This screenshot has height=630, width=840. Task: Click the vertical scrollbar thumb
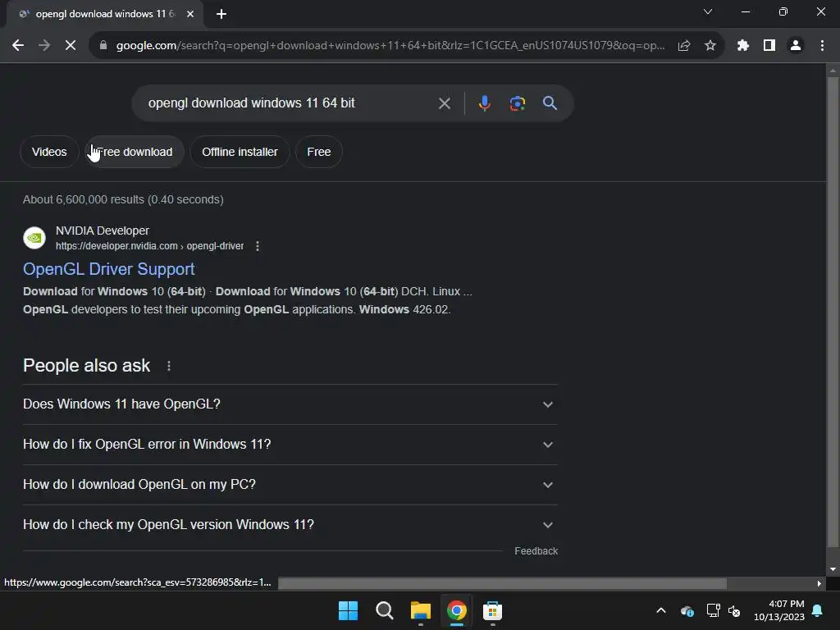[833, 313]
